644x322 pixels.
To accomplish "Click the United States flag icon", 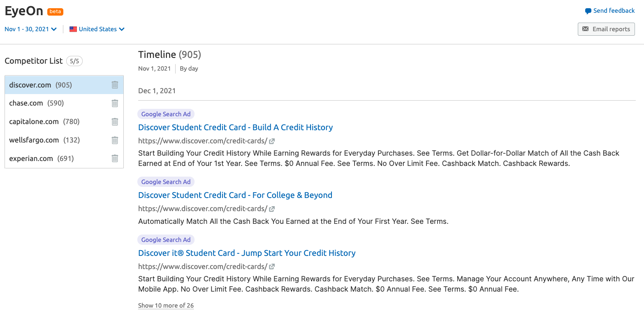I will point(73,29).
